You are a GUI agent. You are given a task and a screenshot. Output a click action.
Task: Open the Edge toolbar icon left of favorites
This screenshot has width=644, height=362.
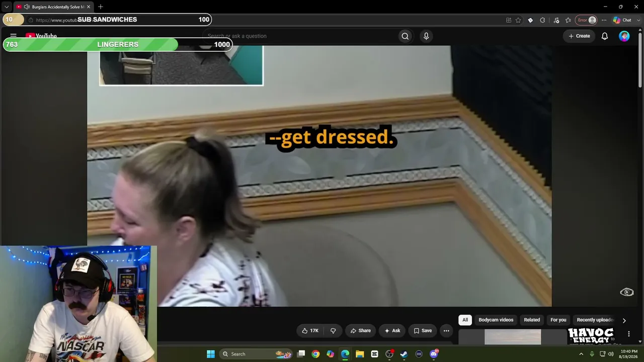click(556, 20)
